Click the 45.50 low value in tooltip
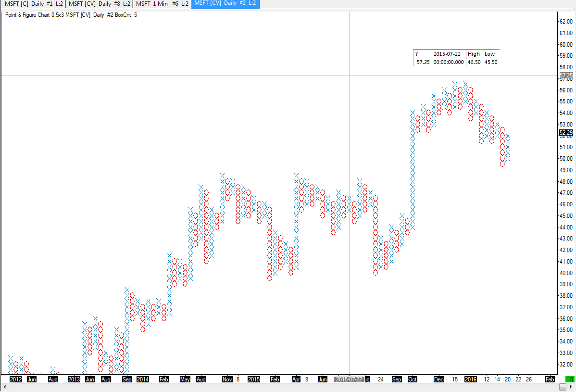 point(491,62)
